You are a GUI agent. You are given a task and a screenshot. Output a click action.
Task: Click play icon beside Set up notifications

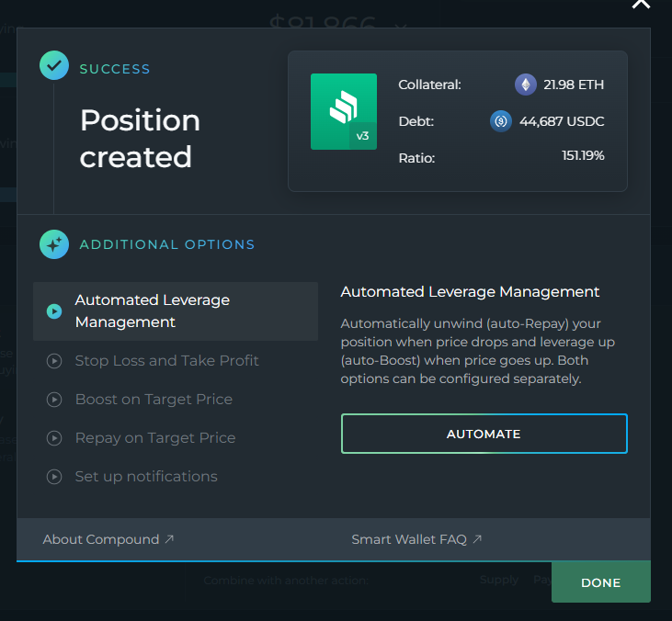tap(54, 477)
